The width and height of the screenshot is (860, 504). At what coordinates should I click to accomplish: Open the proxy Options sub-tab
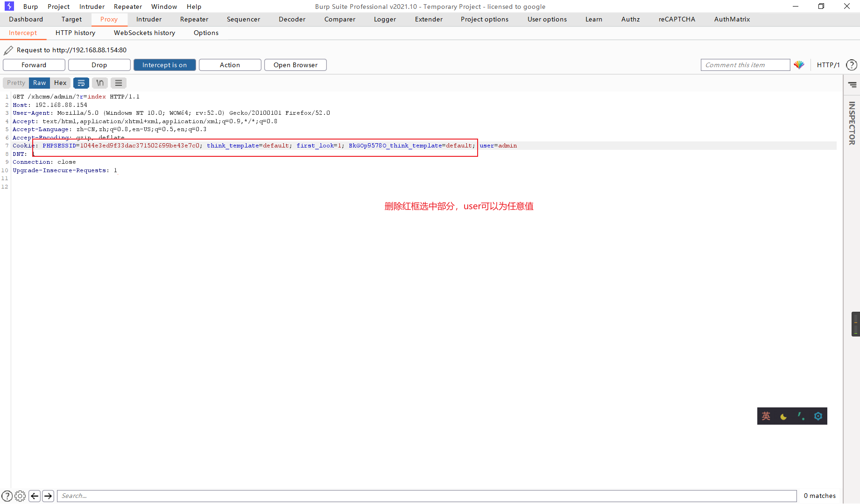point(206,33)
